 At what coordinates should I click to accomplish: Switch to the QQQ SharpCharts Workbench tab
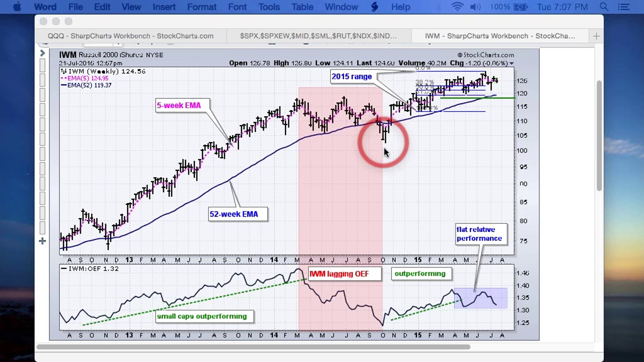[x=131, y=36]
